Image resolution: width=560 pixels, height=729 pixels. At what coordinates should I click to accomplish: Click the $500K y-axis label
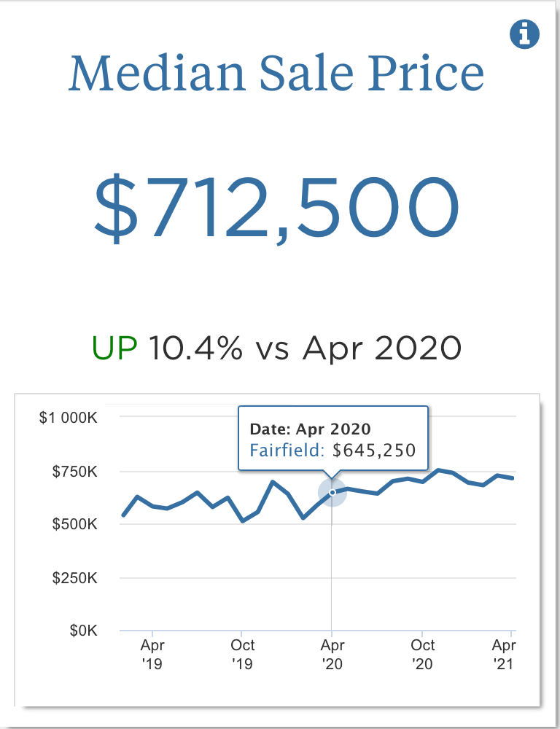[77, 524]
